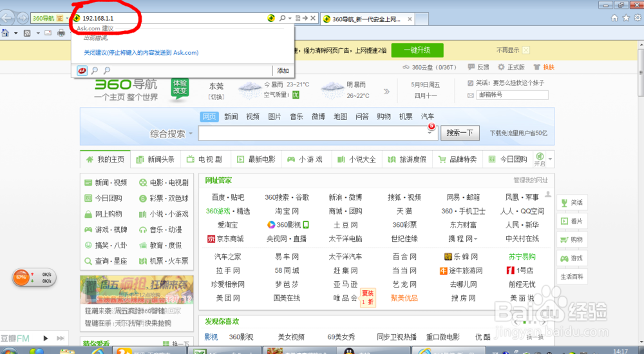Open the 电视剧 navigation tab

coord(205,159)
